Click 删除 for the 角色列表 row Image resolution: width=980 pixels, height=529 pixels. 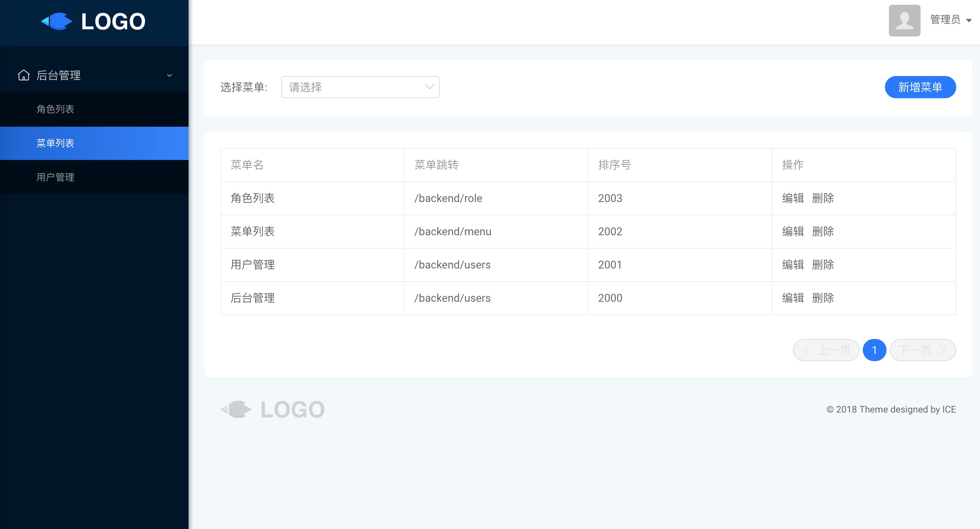pos(823,198)
